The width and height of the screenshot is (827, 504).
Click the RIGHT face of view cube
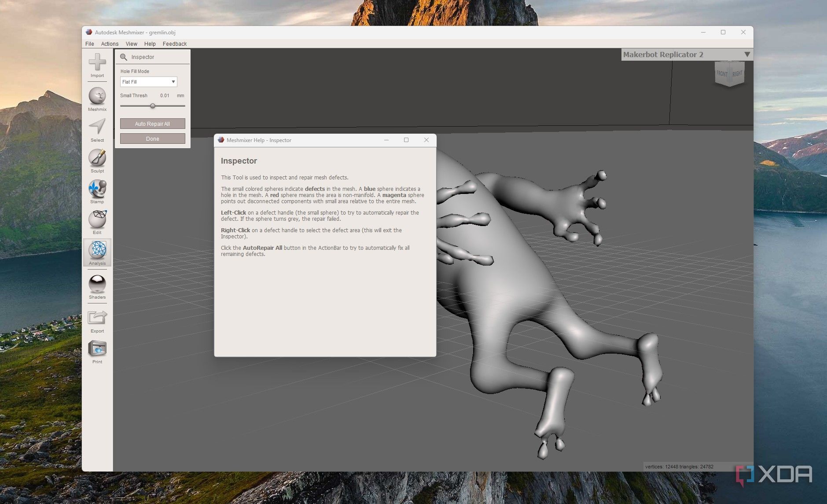[x=737, y=73]
